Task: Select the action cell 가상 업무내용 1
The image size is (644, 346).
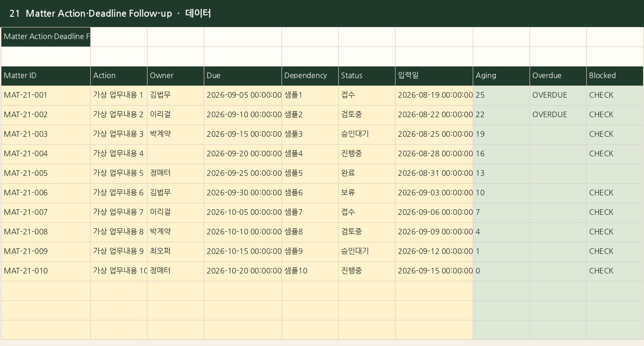Action: [x=119, y=95]
